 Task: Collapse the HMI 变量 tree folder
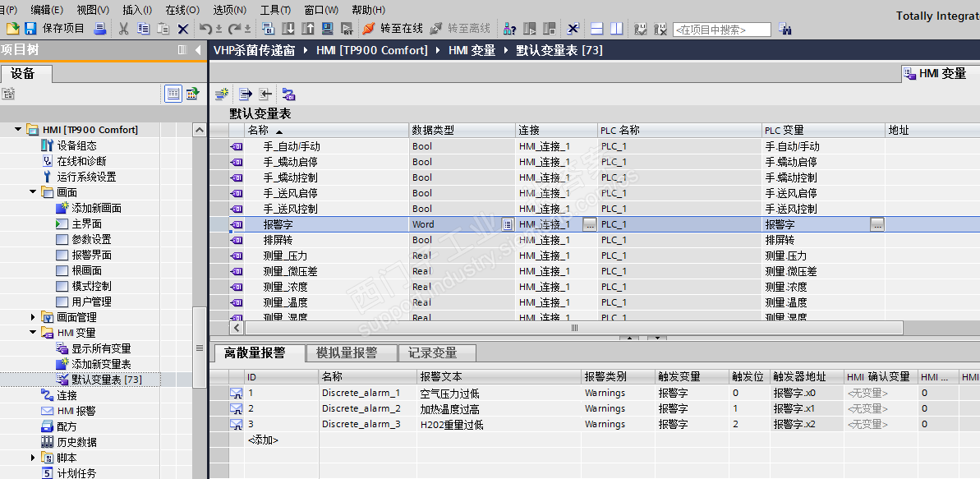[x=33, y=334]
